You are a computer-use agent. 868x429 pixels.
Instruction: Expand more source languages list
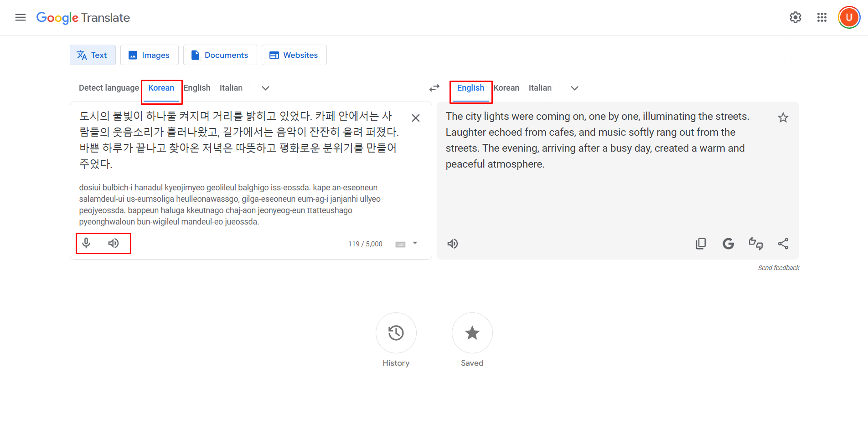266,88
